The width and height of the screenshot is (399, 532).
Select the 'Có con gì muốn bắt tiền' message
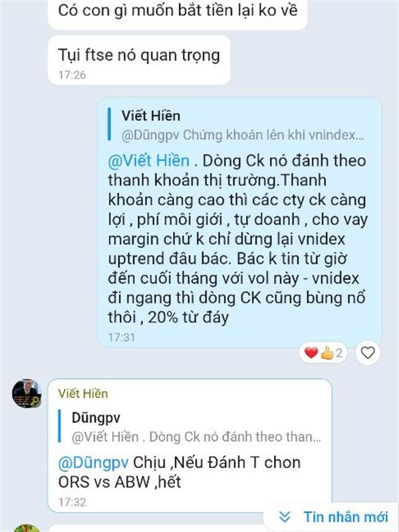tap(178, 12)
